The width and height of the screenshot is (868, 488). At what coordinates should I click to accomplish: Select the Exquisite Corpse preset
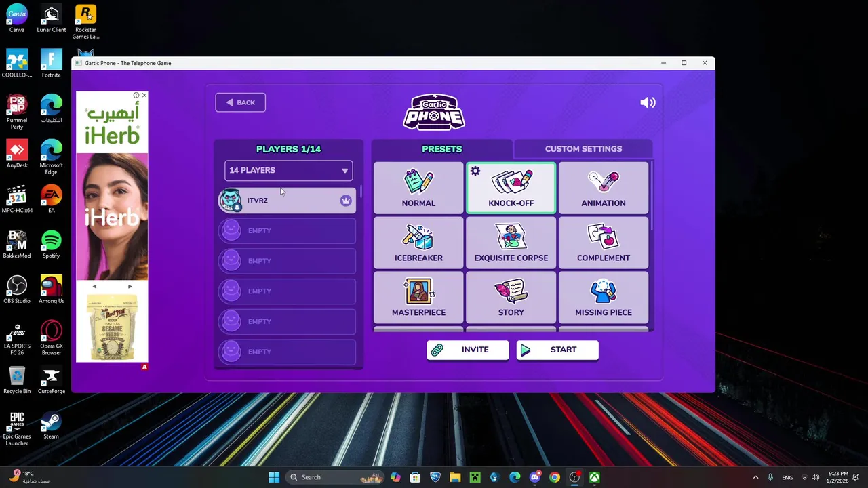pyautogui.click(x=511, y=243)
